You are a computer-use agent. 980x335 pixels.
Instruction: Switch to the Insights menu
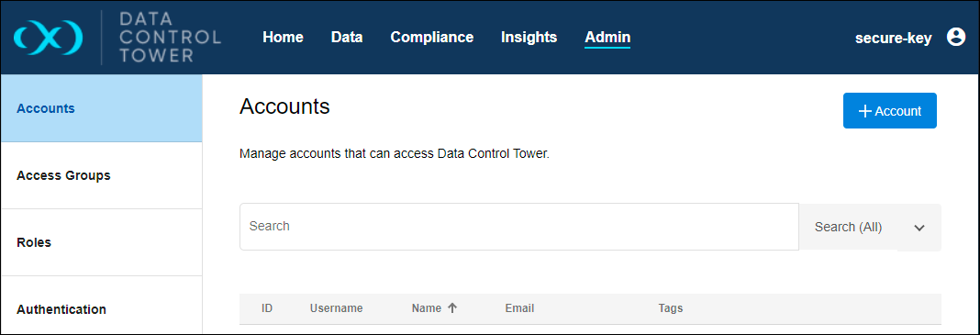pos(529,38)
